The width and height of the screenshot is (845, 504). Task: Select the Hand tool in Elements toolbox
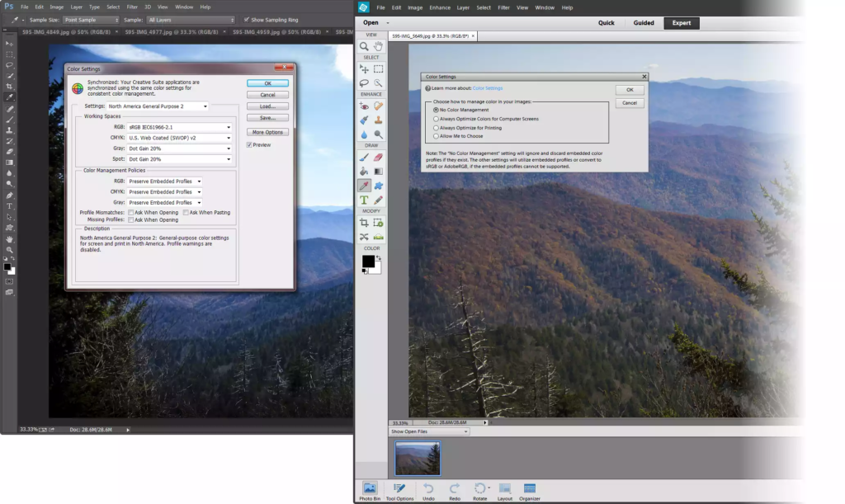pyautogui.click(x=378, y=46)
